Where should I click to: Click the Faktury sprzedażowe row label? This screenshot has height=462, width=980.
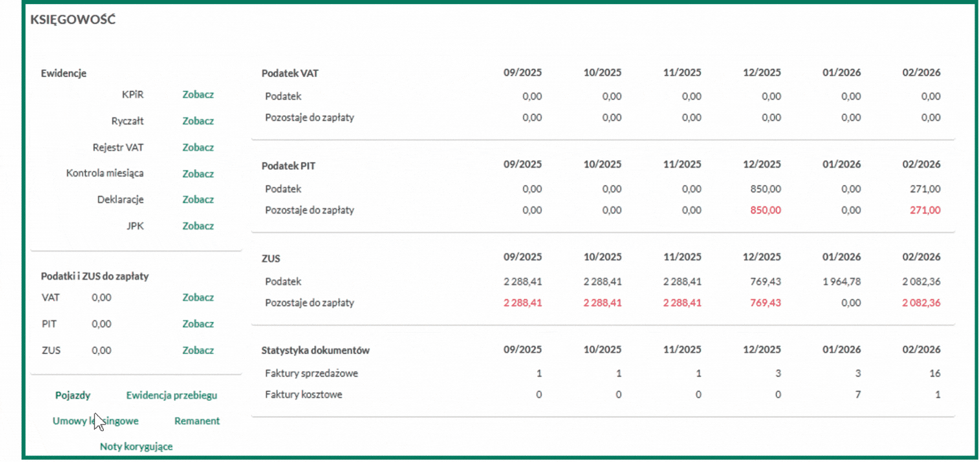[x=312, y=374]
